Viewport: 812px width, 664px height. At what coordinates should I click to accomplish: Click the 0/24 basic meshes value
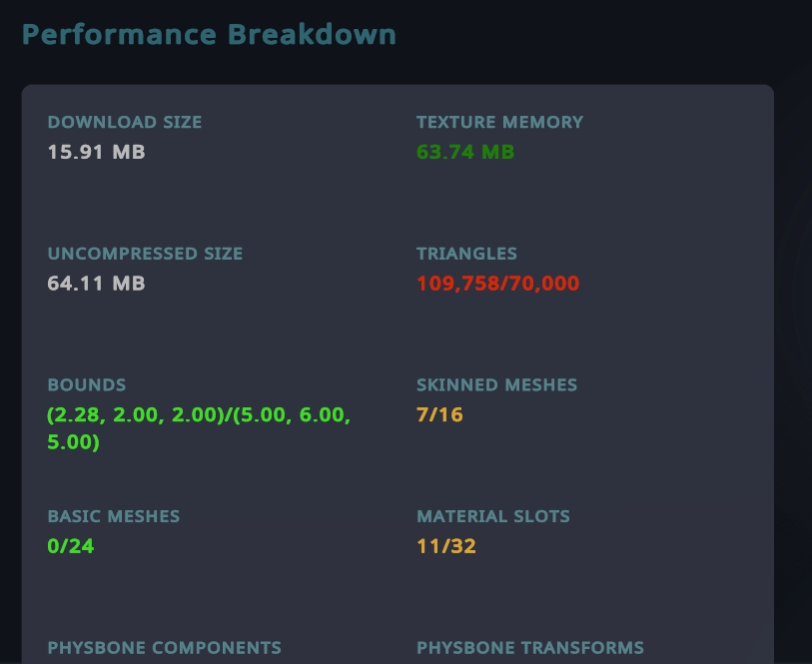point(70,546)
